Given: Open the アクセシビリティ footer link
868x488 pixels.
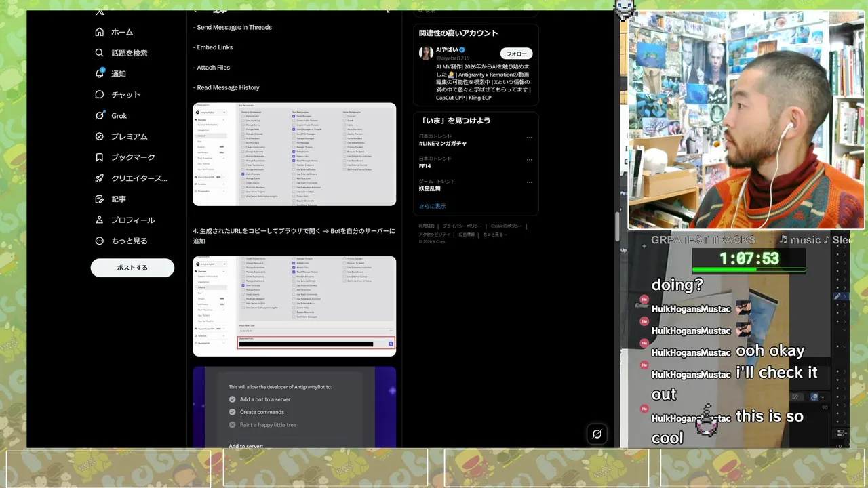Looking at the screenshot, I should (435, 235).
